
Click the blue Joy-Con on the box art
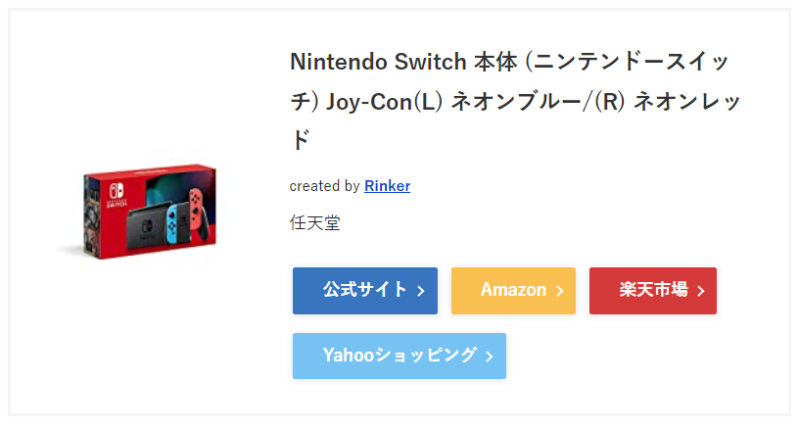tap(171, 222)
